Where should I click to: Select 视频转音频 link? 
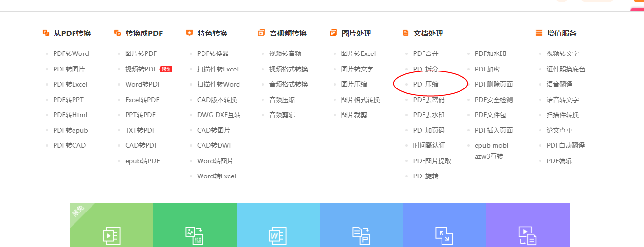[x=285, y=53]
